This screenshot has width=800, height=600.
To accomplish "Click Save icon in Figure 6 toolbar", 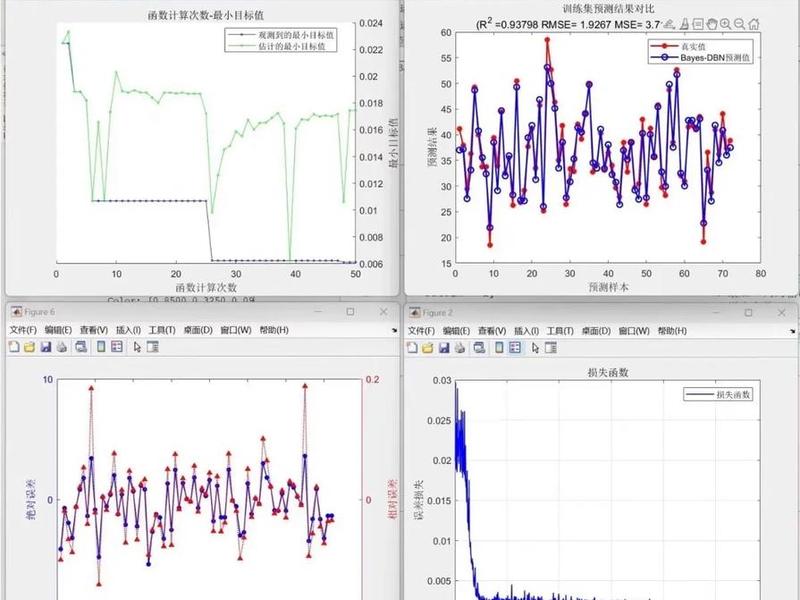I will pos(46,347).
